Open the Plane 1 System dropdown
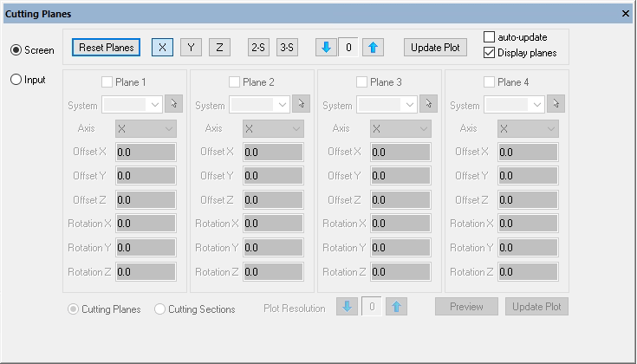Screen dimensions: 637x364 tap(133, 104)
